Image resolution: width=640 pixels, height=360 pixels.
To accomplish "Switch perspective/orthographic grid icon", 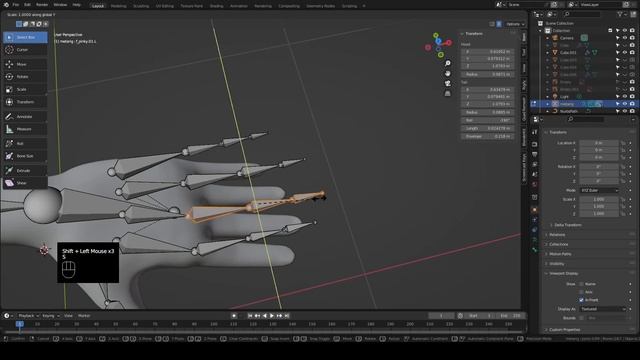I will point(448,93).
